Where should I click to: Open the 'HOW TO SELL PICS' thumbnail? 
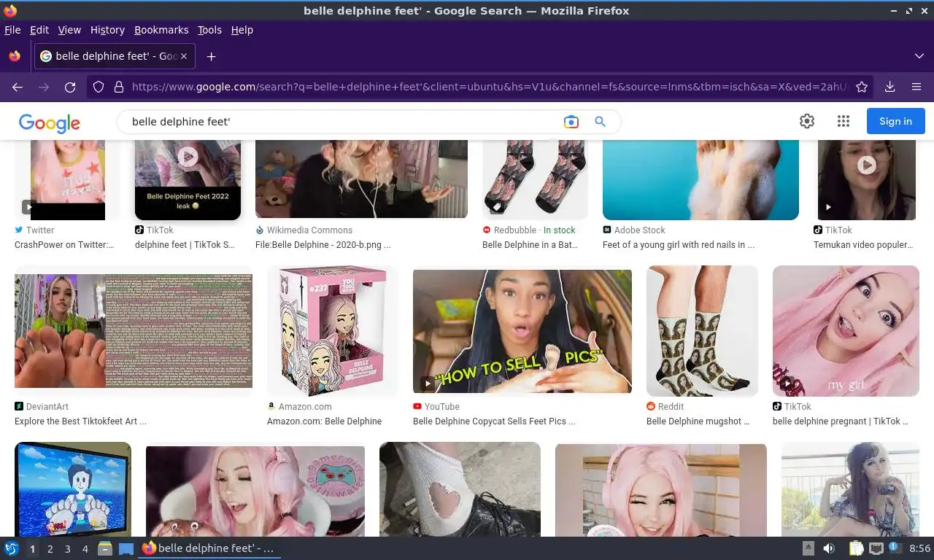coord(522,331)
